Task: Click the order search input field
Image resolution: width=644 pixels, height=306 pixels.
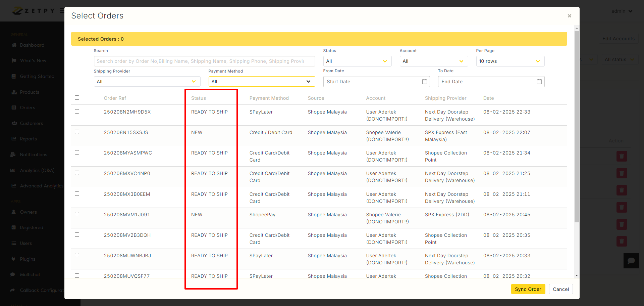Action: (x=204, y=61)
